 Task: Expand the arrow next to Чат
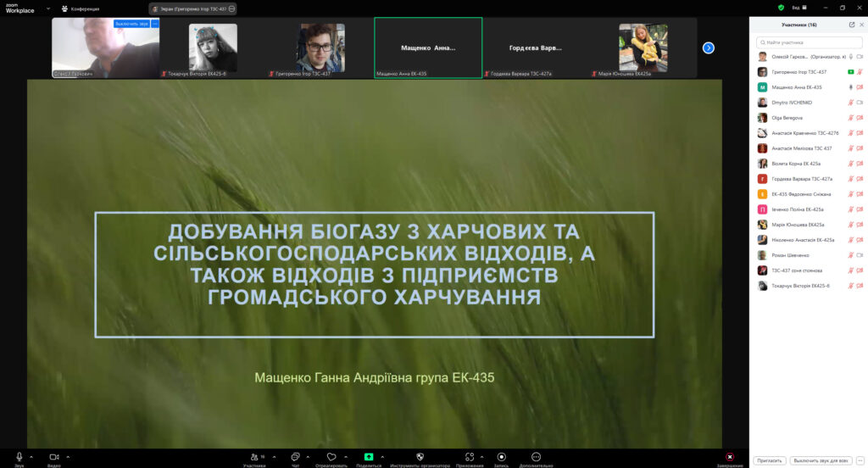(x=308, y=457)
